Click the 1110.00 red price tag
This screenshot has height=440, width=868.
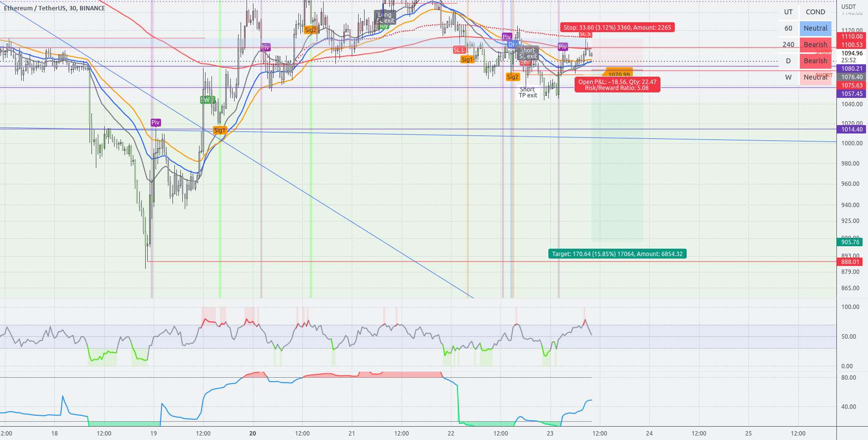(852, 37)
